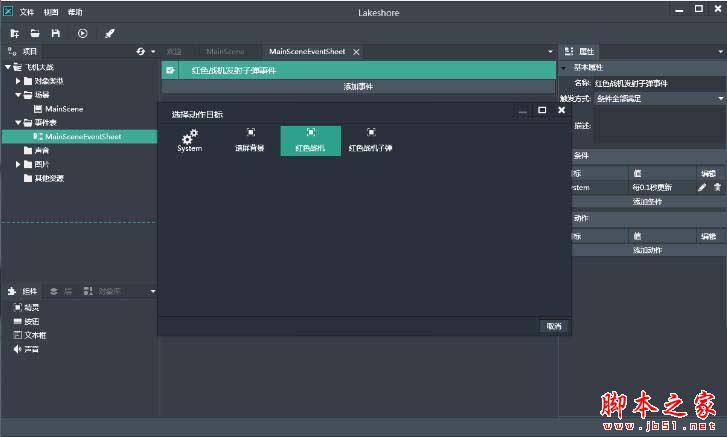Click the rocket publish toolbar icon

[x=110, y=33]
